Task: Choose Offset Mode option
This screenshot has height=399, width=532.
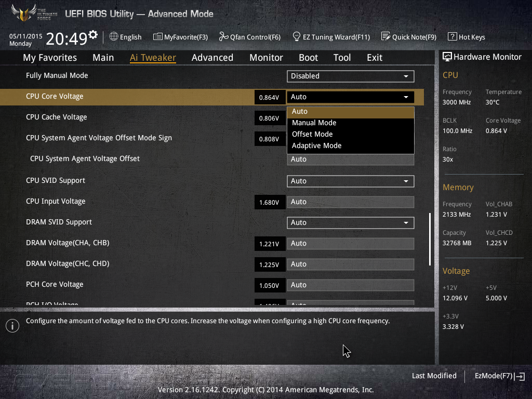Action: 351,135
